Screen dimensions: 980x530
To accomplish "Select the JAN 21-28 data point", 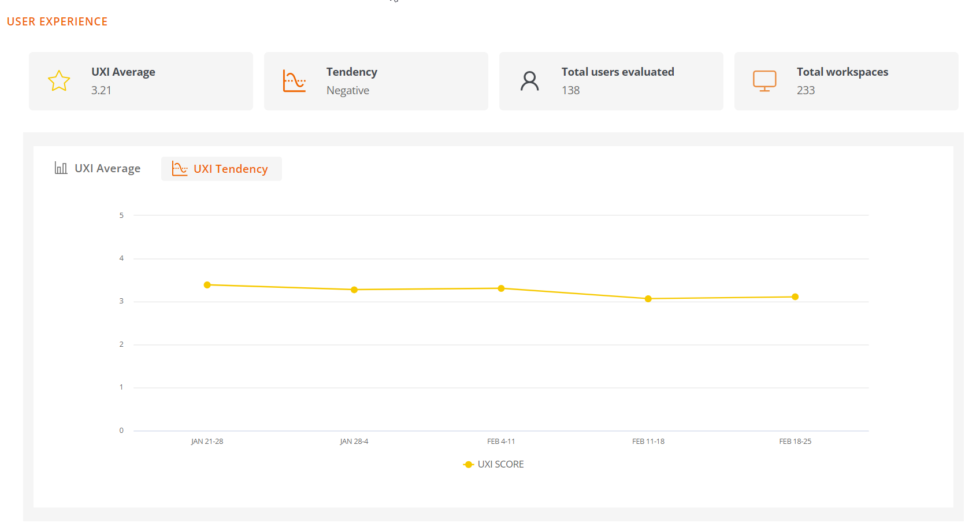I will click(207, 285).
